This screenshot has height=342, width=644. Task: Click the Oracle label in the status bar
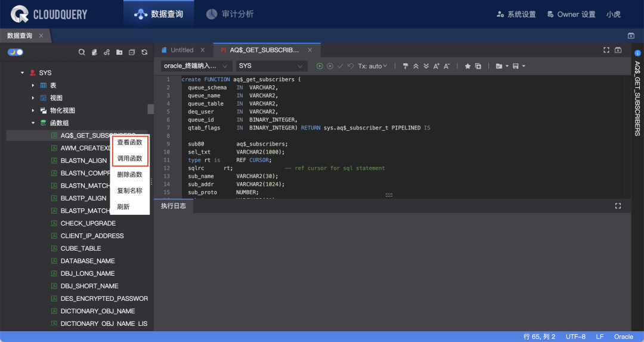pos(624,337)
